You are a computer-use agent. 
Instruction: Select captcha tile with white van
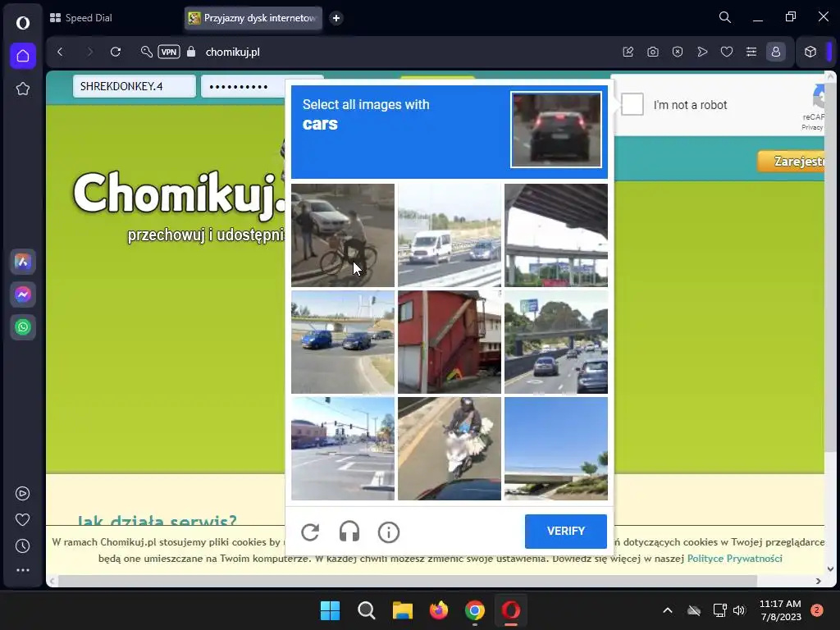(x=450, y=235)
